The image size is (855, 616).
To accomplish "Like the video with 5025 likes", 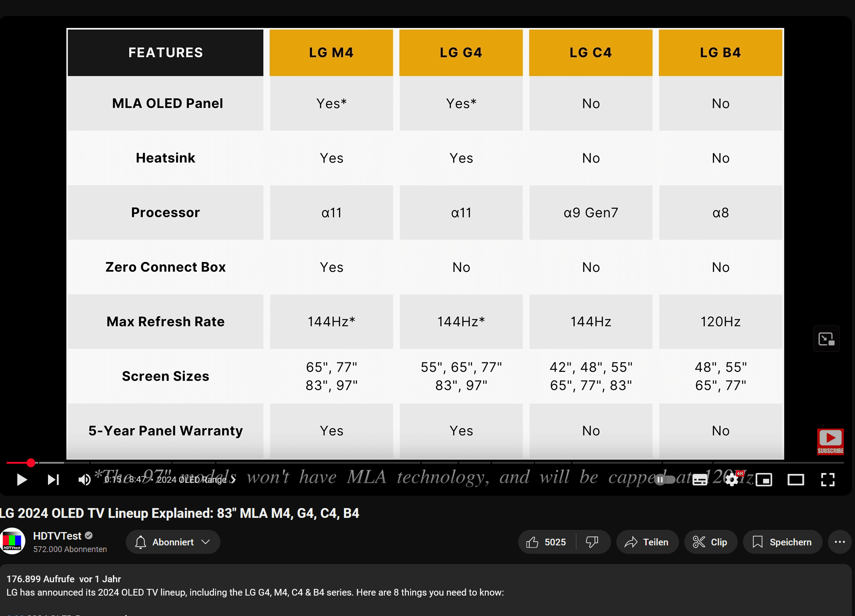I will point(547,542).
